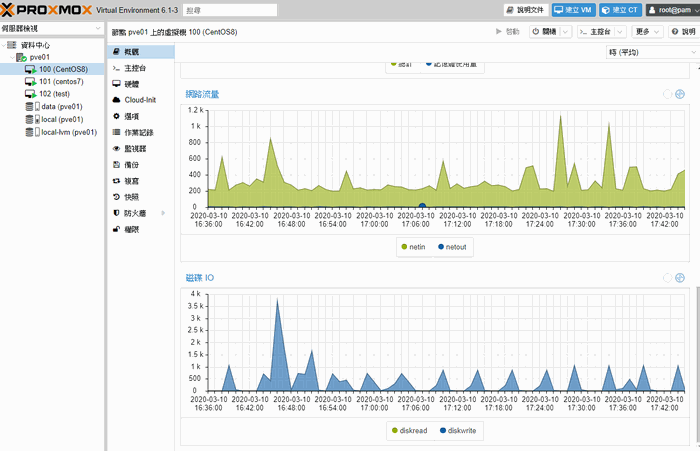Viewport: 700px width, 451px height.
Task: Click the 建立 VM button
Action: tap(574, 10)
